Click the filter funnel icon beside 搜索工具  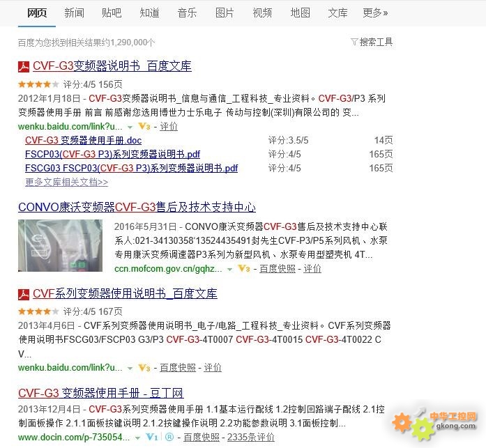[354, 42]
